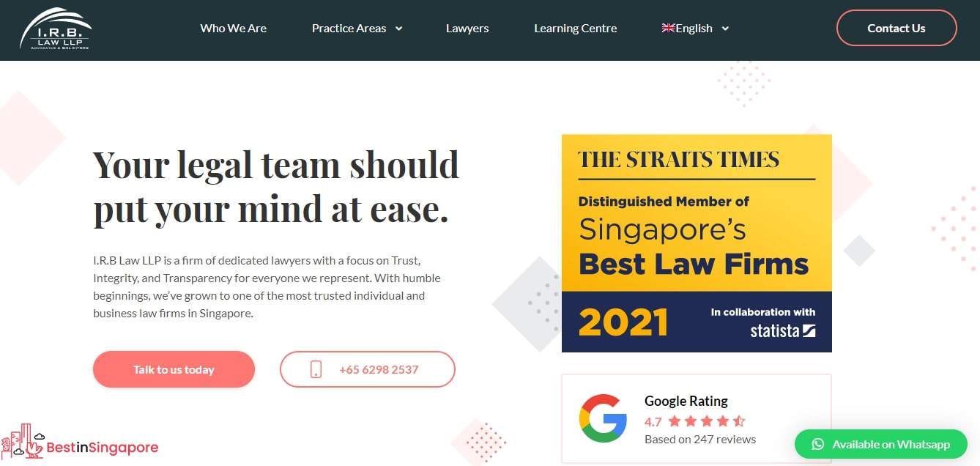Viewport: 980px width, 466px height.
Task: Expand the Practice Areas chevron
Action: (398, 29)
